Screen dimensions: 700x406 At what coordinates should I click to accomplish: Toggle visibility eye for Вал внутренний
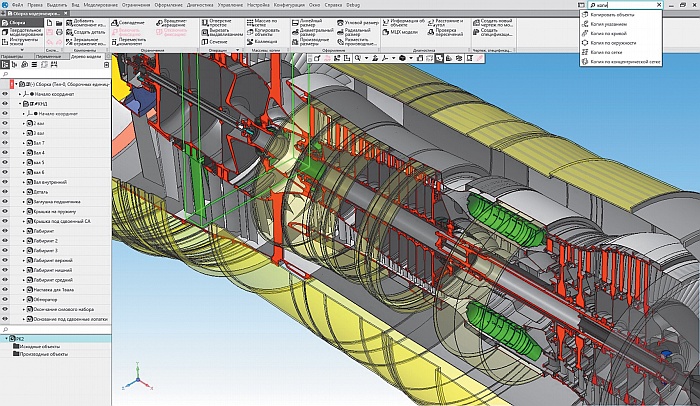pyautogui.click(x=5, y=181)
